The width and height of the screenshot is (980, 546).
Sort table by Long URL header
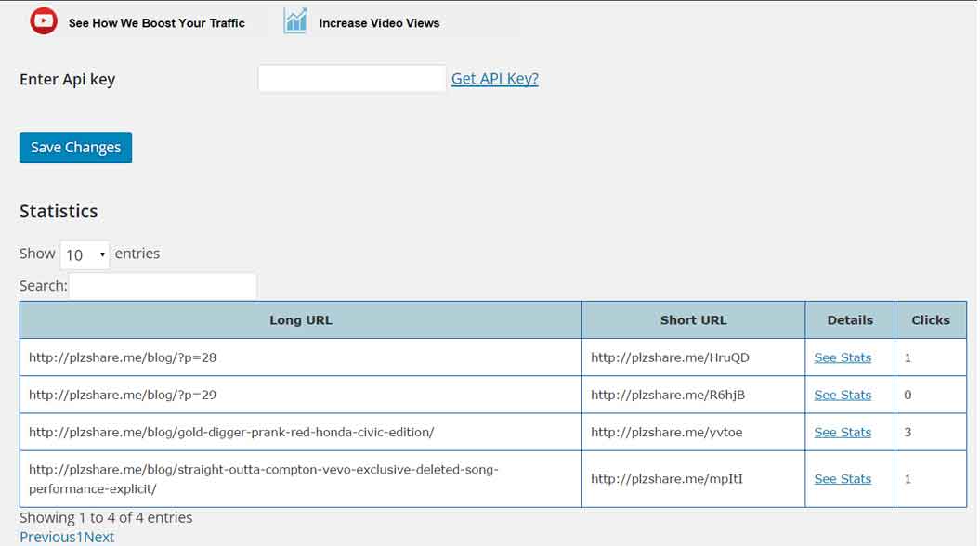301,319
